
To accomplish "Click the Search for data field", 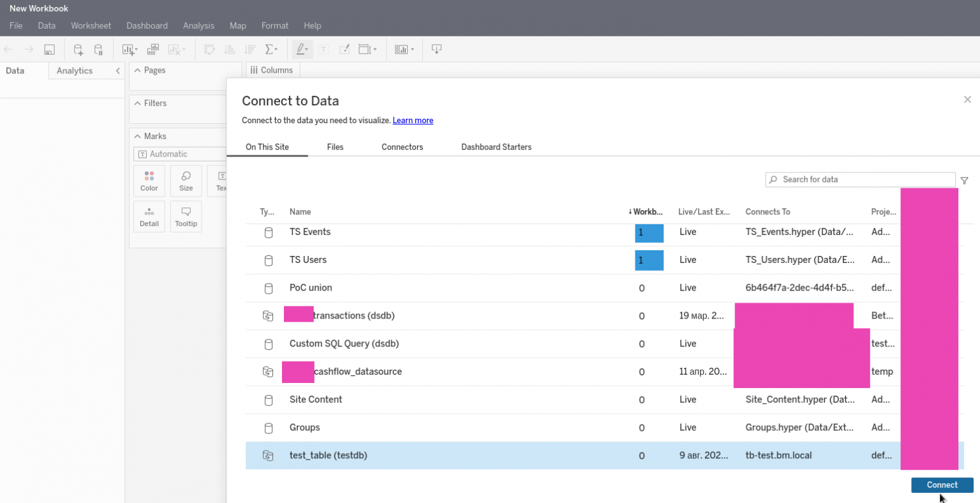I will (x=860, y=179).
